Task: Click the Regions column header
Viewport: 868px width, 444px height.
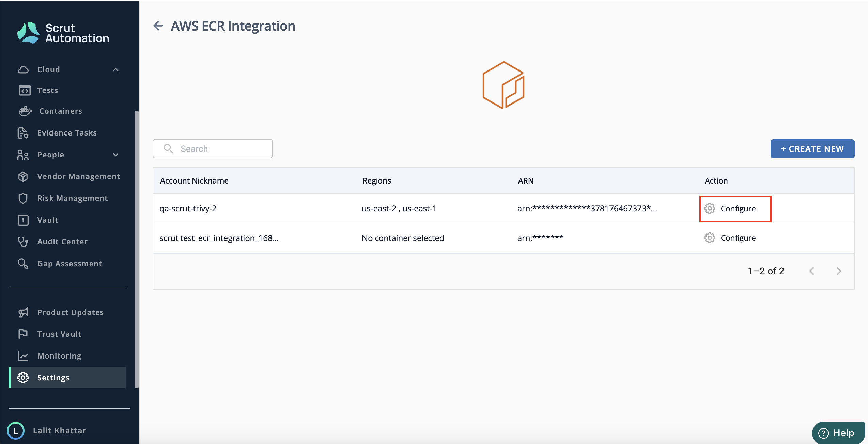Action: coord(376,180)
